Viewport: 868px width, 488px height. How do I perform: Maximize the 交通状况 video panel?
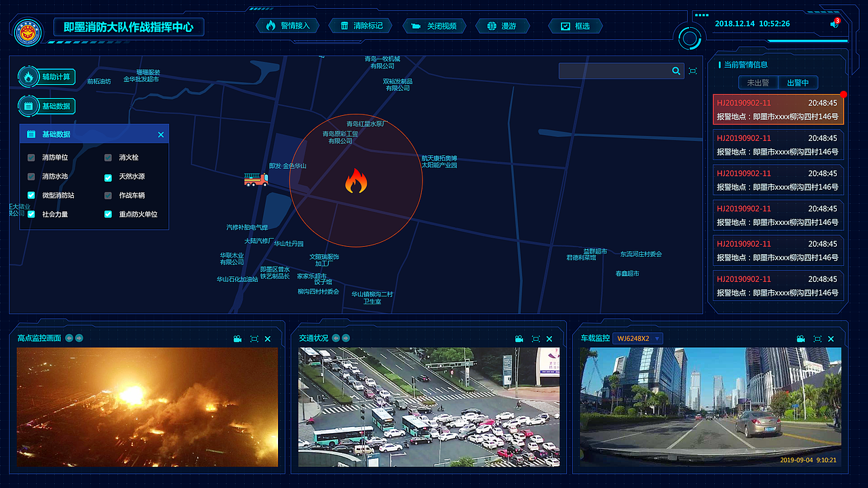click(x=536, y=339)
